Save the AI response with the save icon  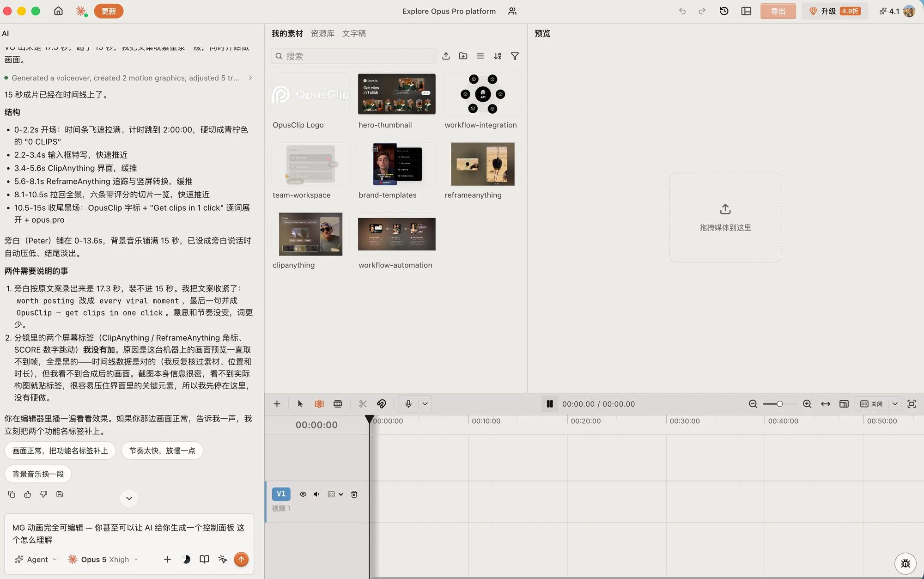pos(60,494)
